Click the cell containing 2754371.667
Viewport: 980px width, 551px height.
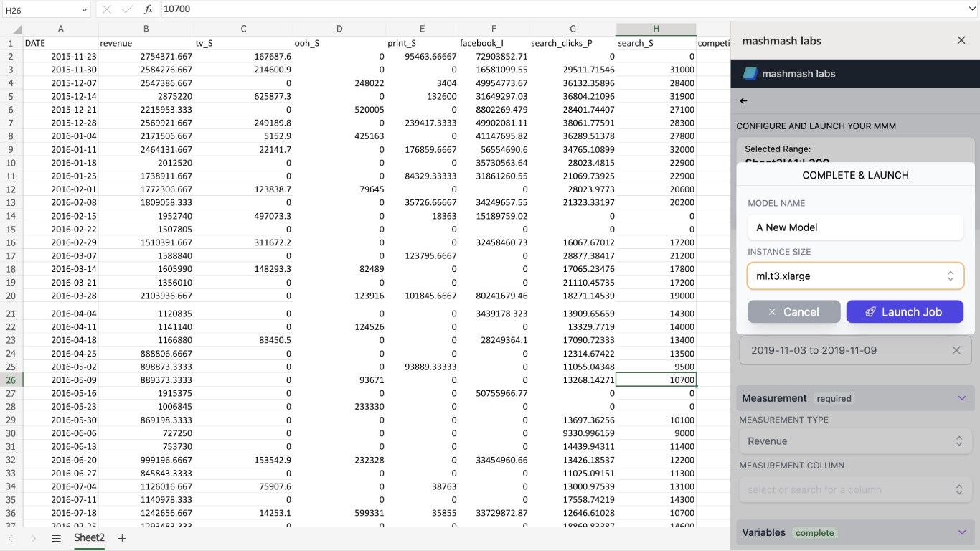(x=146, y=56)
